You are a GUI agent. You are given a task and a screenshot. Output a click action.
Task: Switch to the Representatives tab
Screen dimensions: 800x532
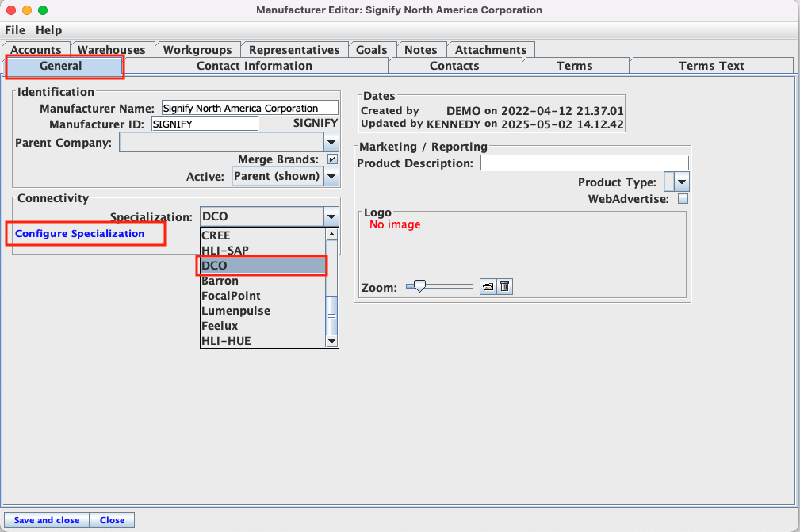point(294,49)
